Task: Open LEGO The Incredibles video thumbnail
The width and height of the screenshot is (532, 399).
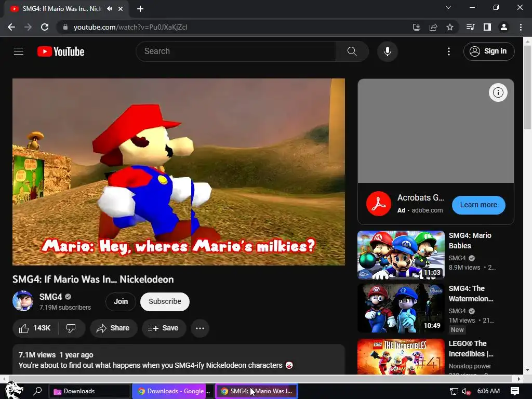Action: [x=401, y=356]
